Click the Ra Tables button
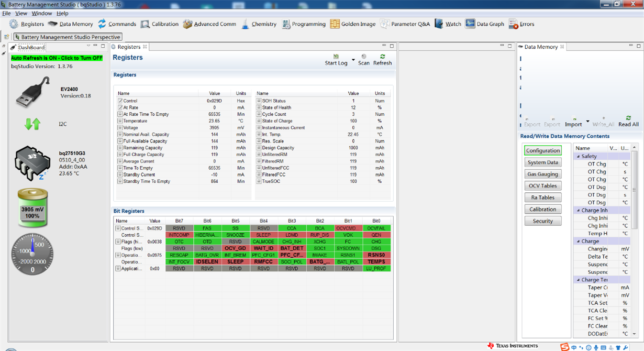This screenshot has height=351, width=644. 543,198
